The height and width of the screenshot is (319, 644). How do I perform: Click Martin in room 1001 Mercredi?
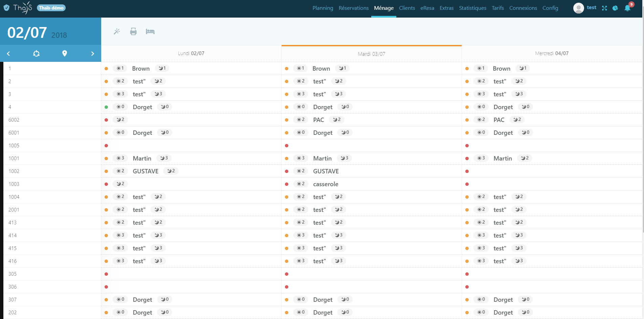click(x=503, y=158)
